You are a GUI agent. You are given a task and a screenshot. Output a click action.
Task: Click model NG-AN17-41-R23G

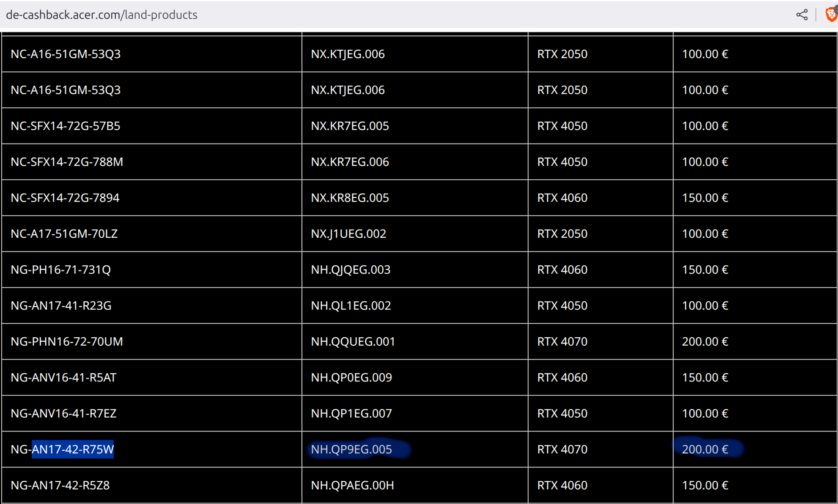(x=61, y=305)
